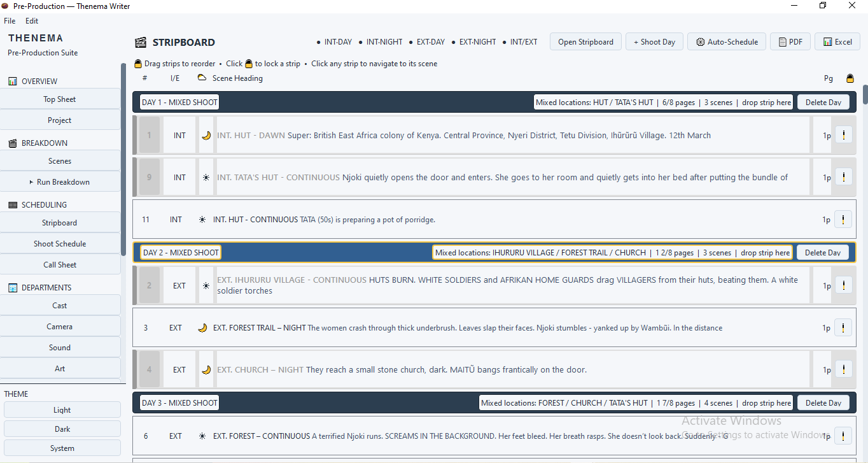Viewport: 868px width, 463px height.
Task: Click the sidebar vertical scrollbar
Action: coord(123,159)
